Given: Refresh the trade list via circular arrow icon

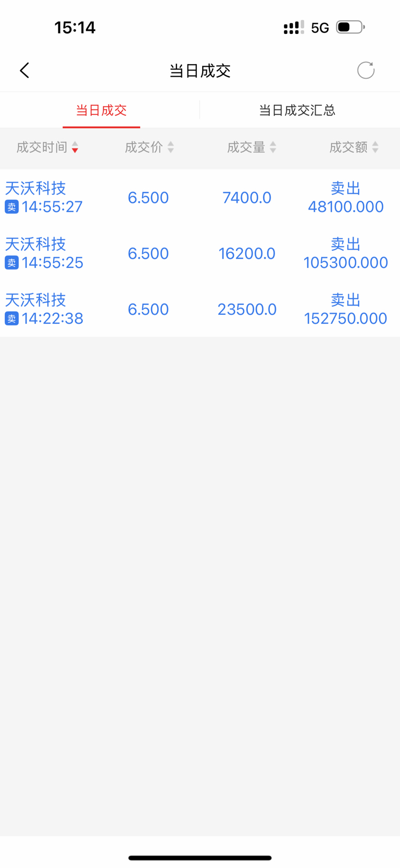Looking at the screenshot, I should (366, 70).
